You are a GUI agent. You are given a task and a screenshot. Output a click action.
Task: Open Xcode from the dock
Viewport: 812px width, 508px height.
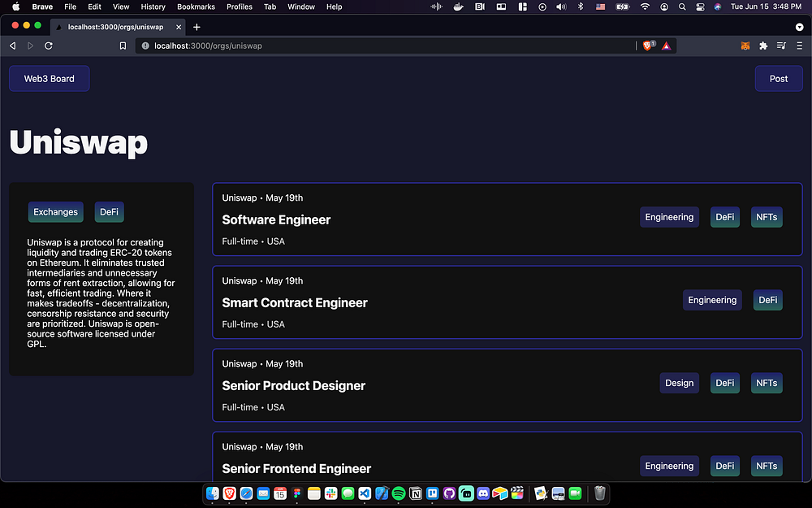point(382,493)
